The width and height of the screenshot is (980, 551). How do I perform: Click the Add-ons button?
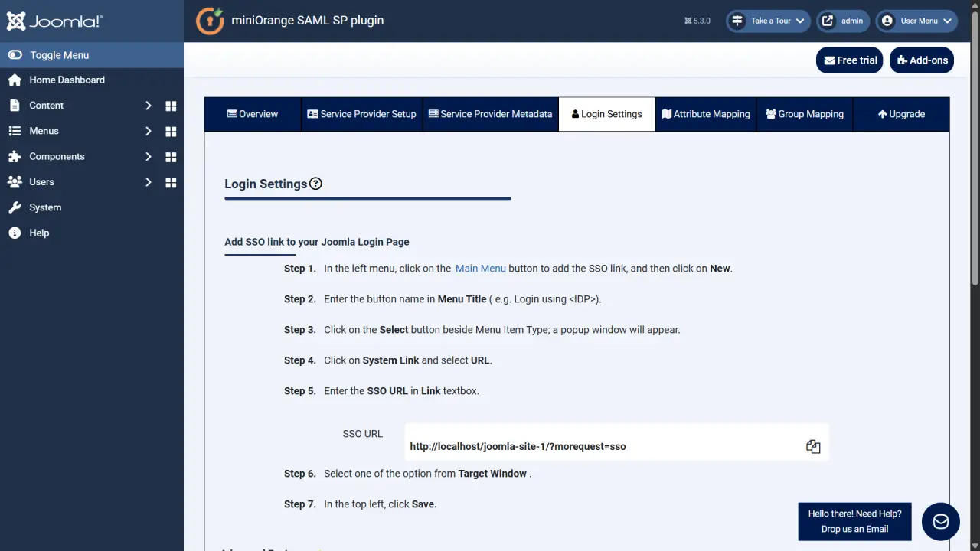(922, 60)
